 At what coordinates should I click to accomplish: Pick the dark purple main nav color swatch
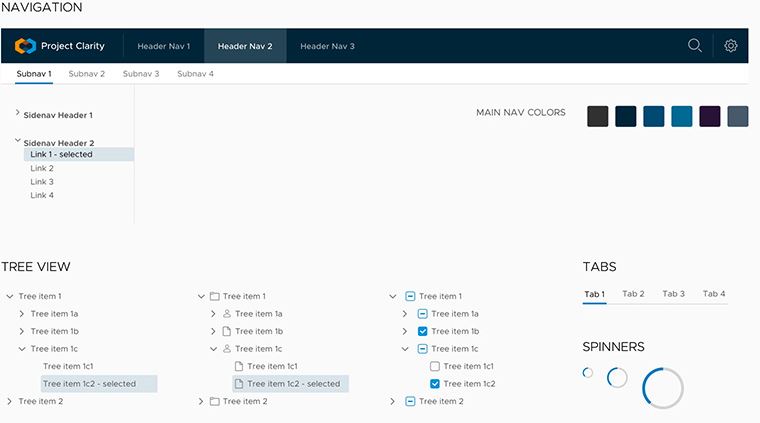[x=710, y=116]
